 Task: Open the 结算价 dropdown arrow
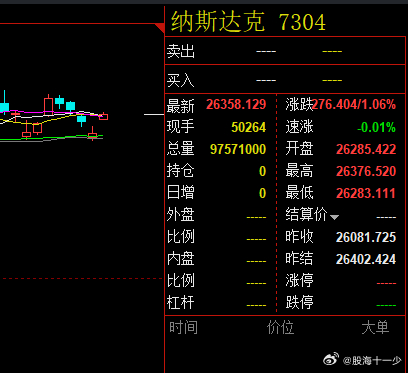[x=334, y=217]
